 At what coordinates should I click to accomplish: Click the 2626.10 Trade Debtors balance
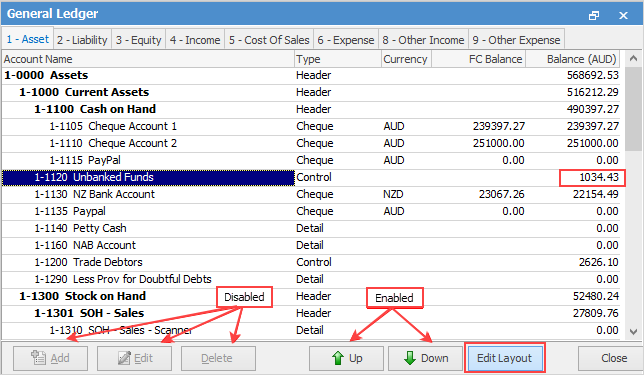tap(598, 262)
